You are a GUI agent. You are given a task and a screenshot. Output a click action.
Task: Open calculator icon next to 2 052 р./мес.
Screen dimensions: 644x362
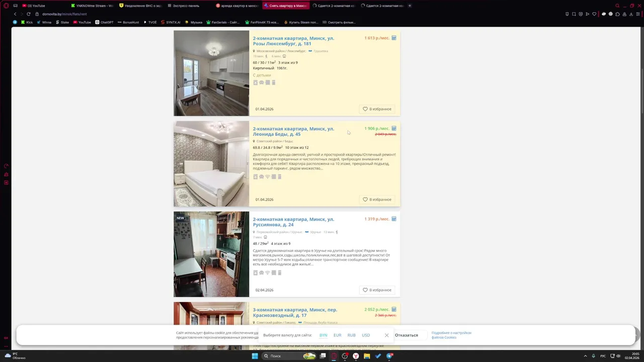(x=394, y=309)
